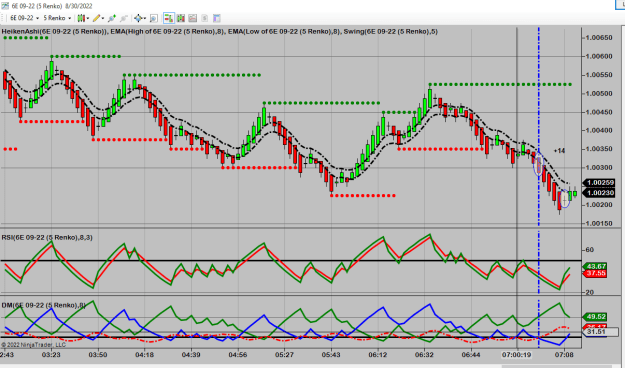Click the 06:32 time axis label

[x=424, y=354]
